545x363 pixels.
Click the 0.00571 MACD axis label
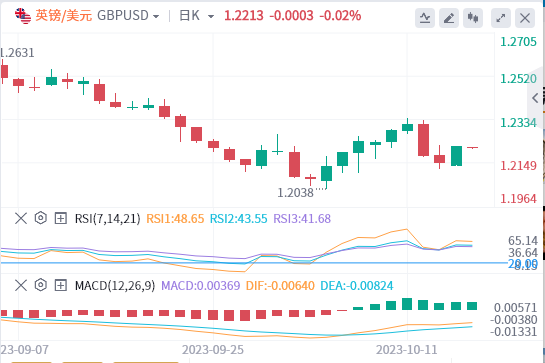[x=515, y=308]
